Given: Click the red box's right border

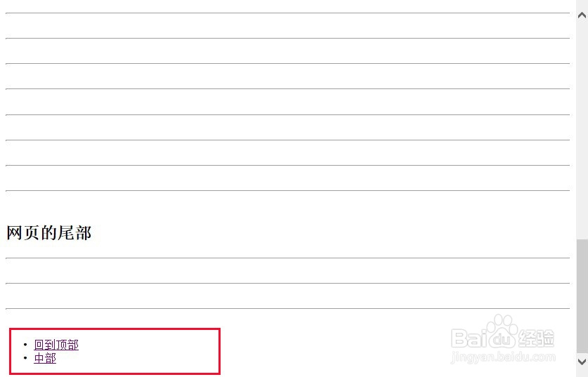Looking at the screenshot, I should pos(220,351).
